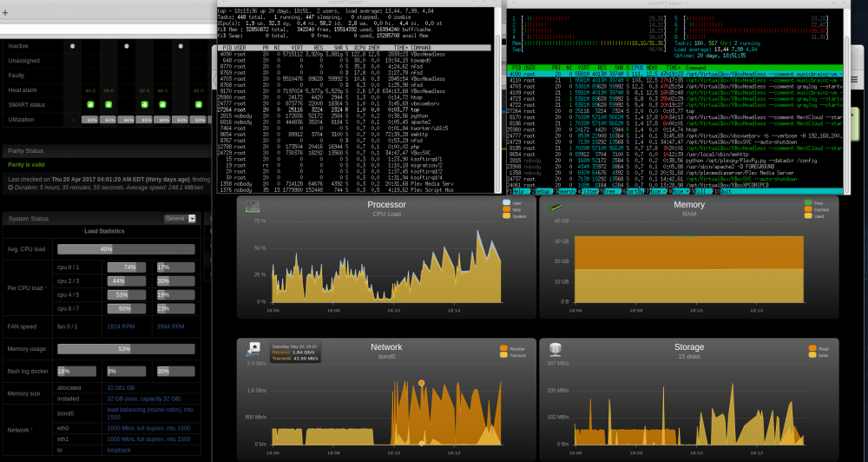Click the second Inactive disk indicator dot
This screenshot has width=868, height=462.
[127, 46]
